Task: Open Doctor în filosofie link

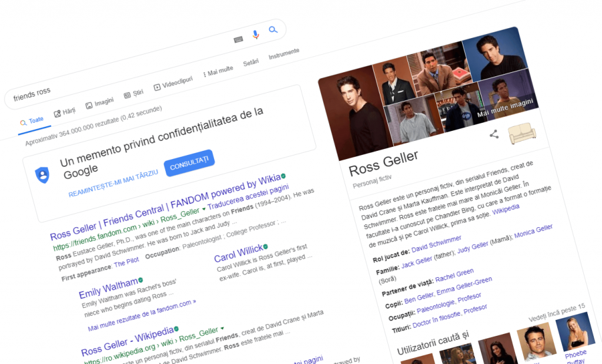Action: (x=437, y=319)
